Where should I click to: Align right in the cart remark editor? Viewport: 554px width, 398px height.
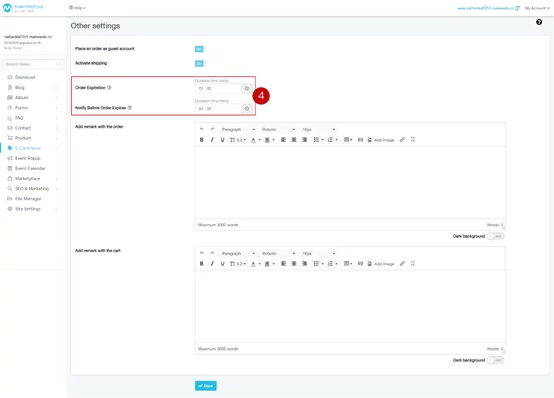coord(304,263)
